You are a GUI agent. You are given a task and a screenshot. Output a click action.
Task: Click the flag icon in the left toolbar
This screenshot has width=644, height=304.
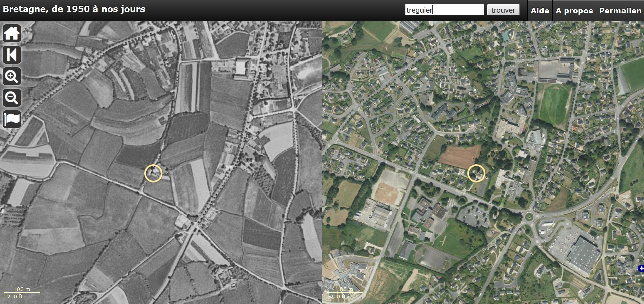pyautogui.click(x=12, y=119)
